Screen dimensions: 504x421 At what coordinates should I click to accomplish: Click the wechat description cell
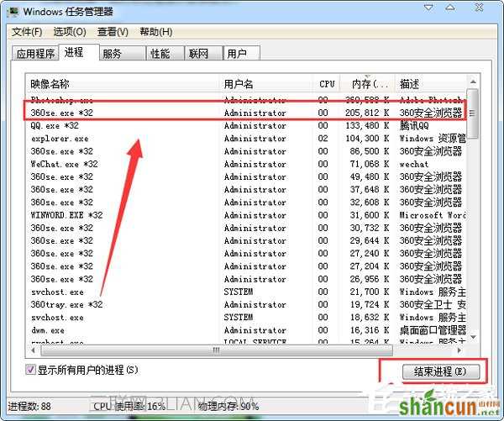(x=413, y=165)
